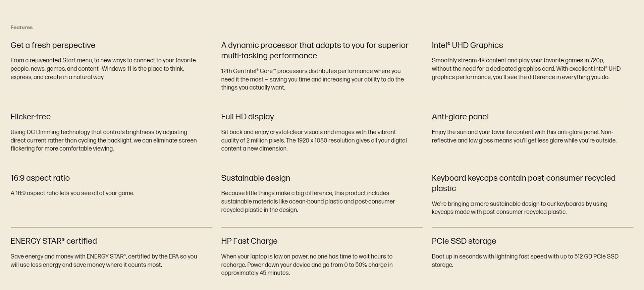644x290 pixels.
Task: Click the Flicker-free heading
Action: [x=31, y=117]
